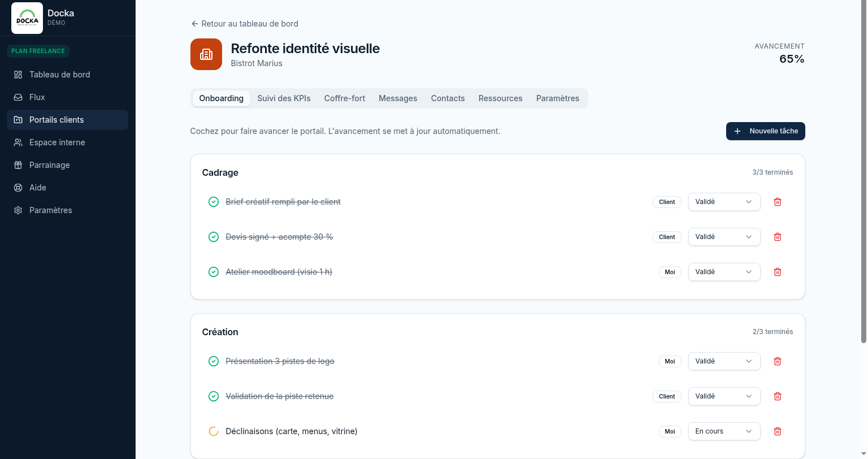Delete the Présentation 3 pistes de logo task

pos(778,361)
